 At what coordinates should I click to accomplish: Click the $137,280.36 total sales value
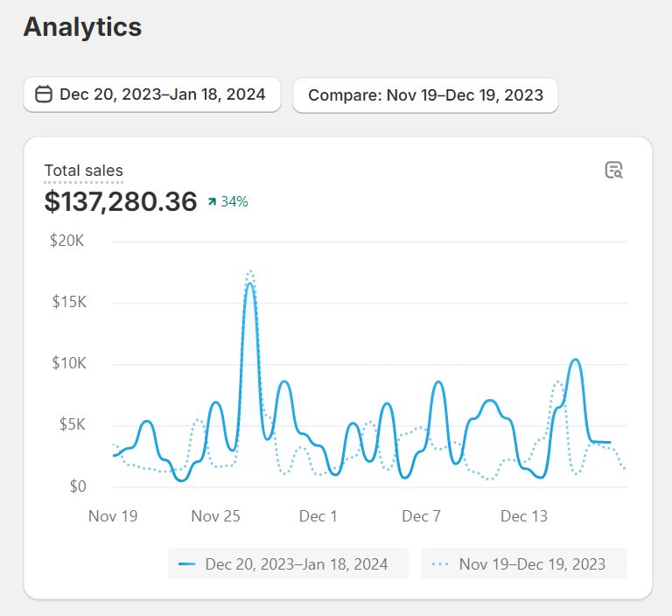tap(121, 201)
